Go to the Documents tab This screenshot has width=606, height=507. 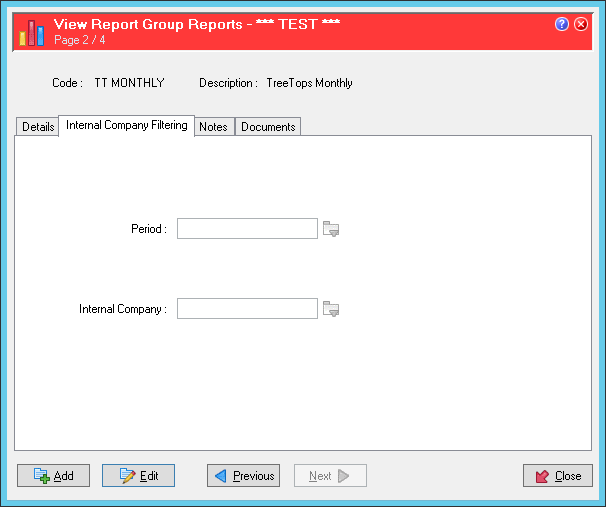(268, 127)
